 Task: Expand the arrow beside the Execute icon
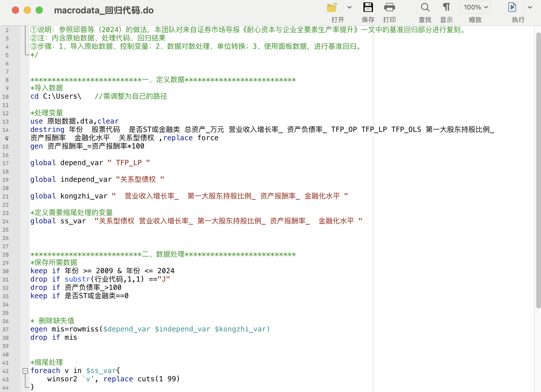[530, 7]
